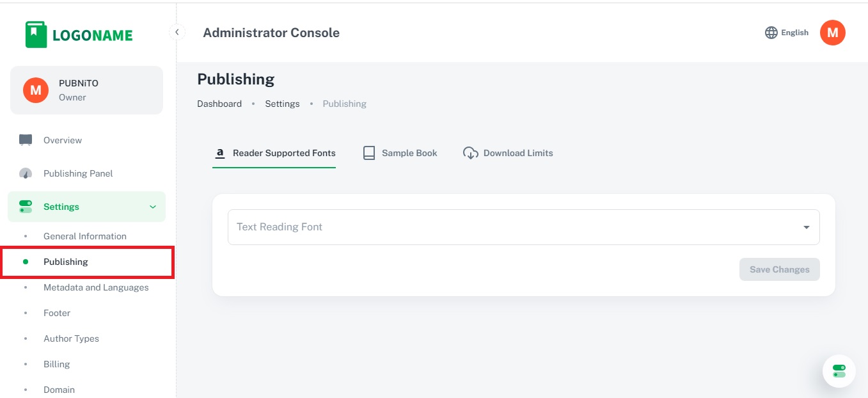Click the Publishing Panel gauge icon
The width and height of the screenshot is (868, 398).
[x=26, y=173]
